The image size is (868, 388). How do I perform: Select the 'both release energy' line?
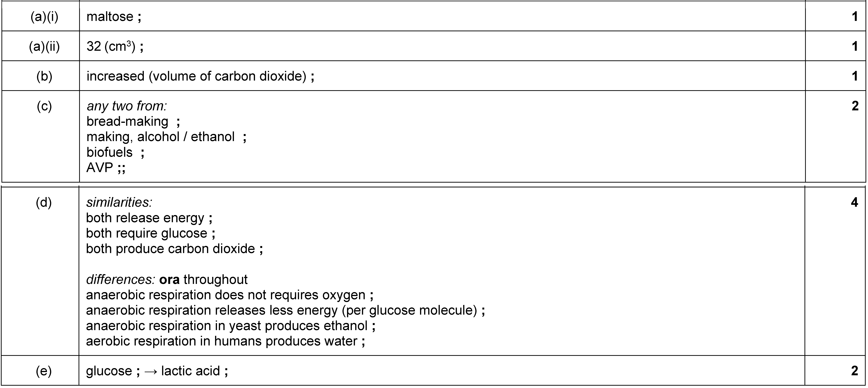(145, 218)
